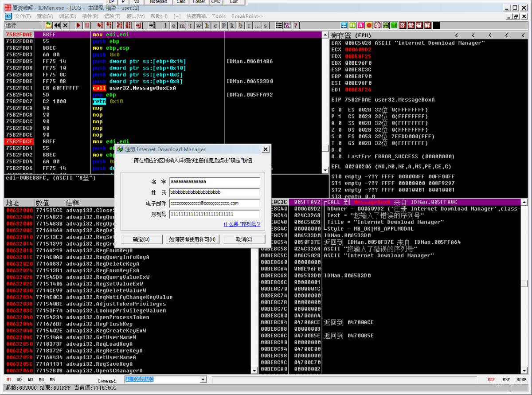Open Source window with the 's' button
The image size is (532, 395).
(265, 25)
